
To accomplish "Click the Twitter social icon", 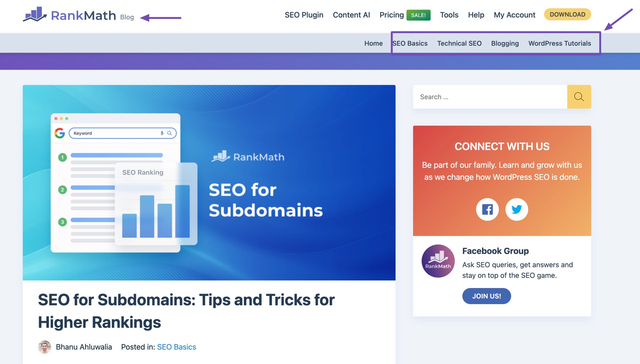I will (x=516, y=209).
